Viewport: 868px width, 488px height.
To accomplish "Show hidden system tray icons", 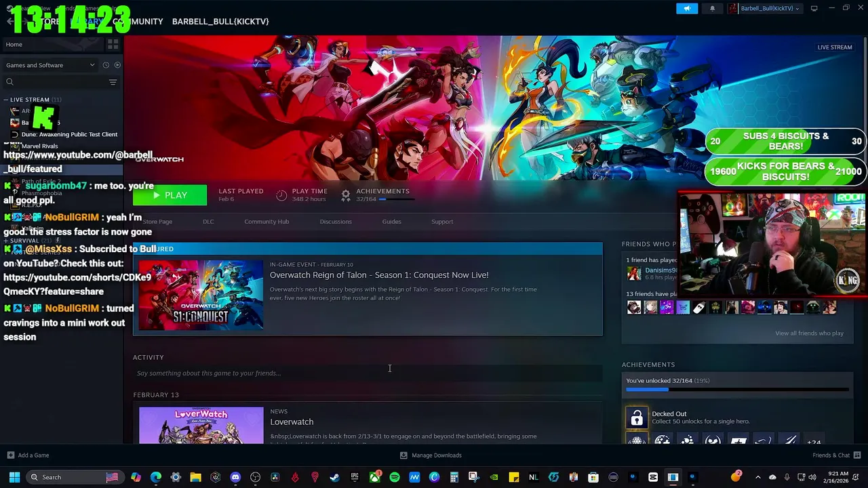I will (758, 477).
